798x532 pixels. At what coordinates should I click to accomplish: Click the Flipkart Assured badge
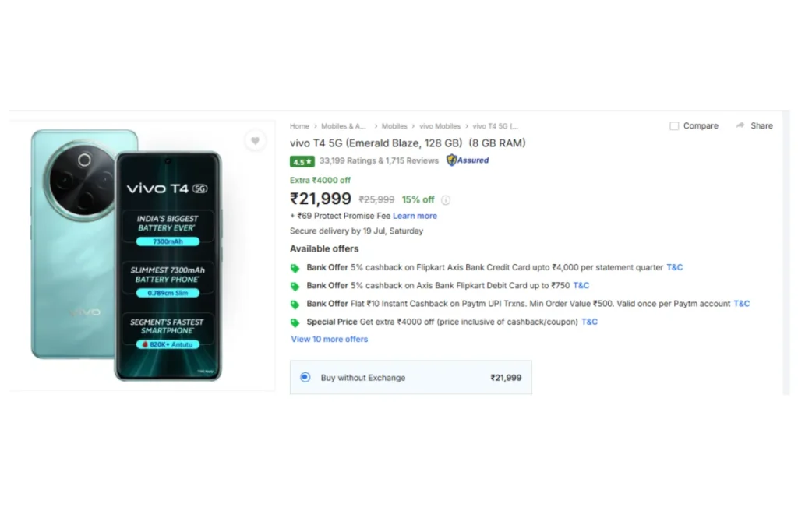point(468,160)
